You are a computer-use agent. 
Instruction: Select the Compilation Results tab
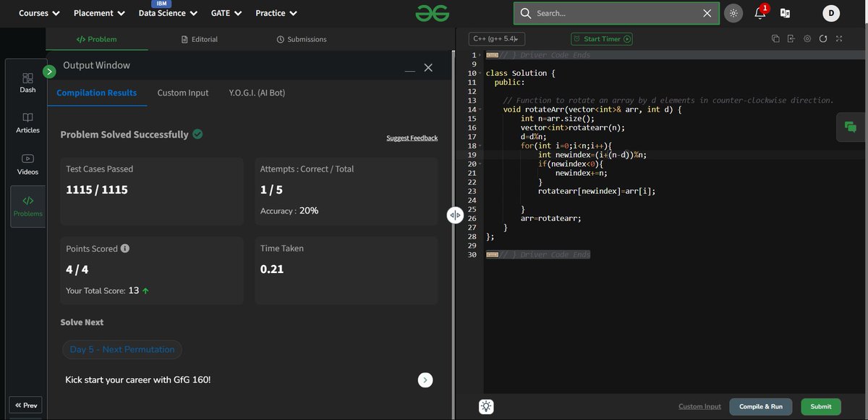pyautogui.click(x=97, y=93)
